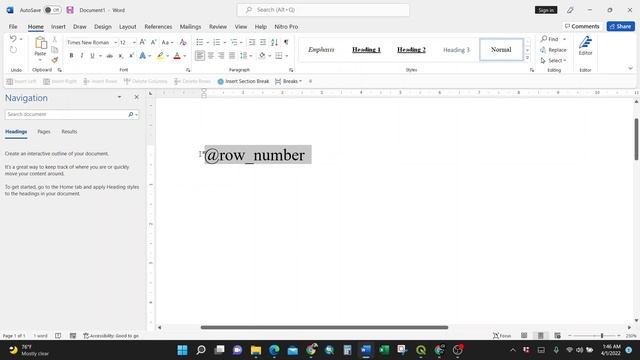This screenshot has width=640, height=360.
Task: Collapse the ribbon with chevron
Action: click(630, 69)
